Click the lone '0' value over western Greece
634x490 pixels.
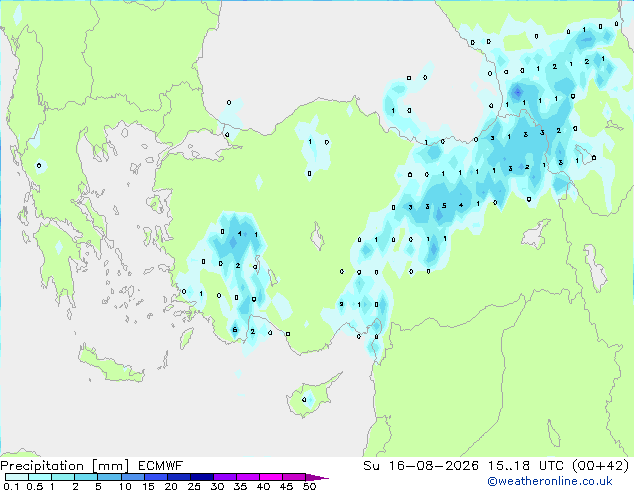tap(39, 165)
